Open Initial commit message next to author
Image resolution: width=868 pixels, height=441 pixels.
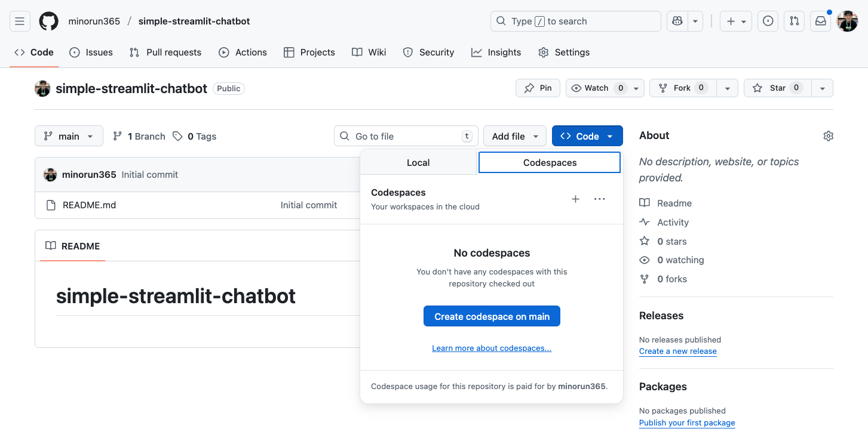coord(150,175)
